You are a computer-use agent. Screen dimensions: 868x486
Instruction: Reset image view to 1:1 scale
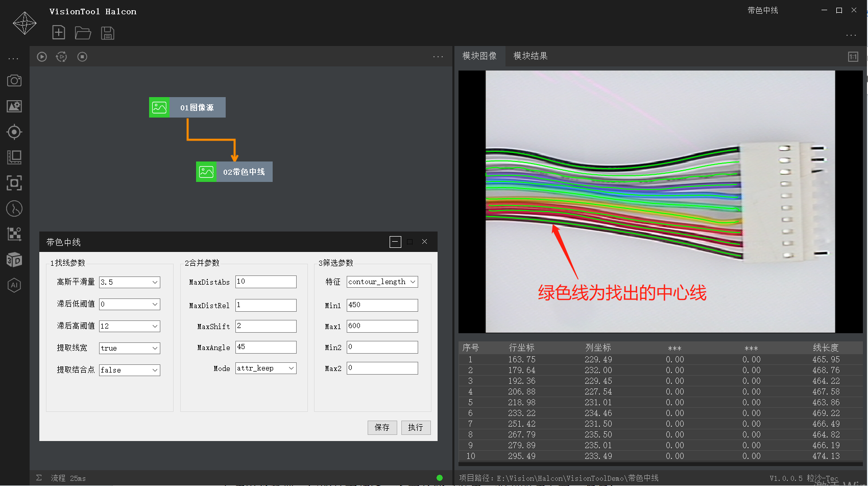[853, 57]
